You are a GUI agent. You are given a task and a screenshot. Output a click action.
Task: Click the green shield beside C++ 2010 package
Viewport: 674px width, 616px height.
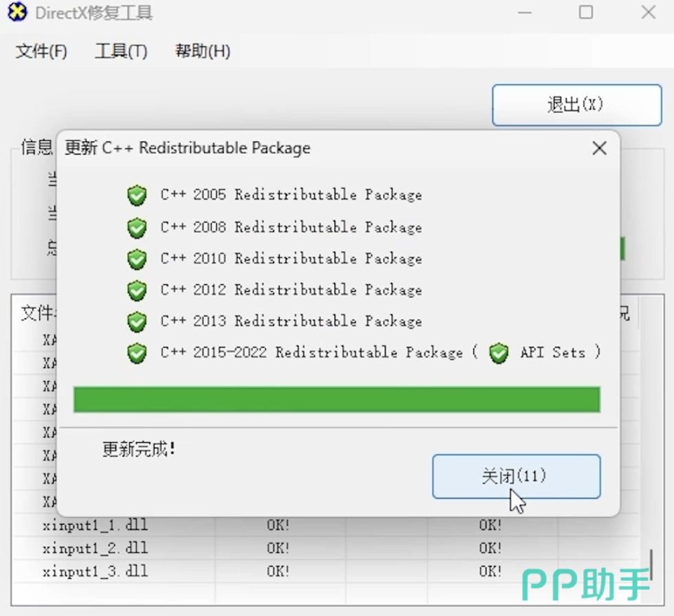tap(137, 260)
